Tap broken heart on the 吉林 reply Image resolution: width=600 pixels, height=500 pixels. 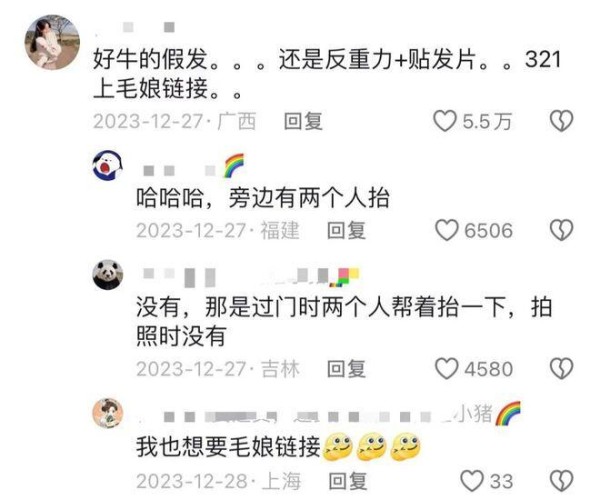coord(561,369)
